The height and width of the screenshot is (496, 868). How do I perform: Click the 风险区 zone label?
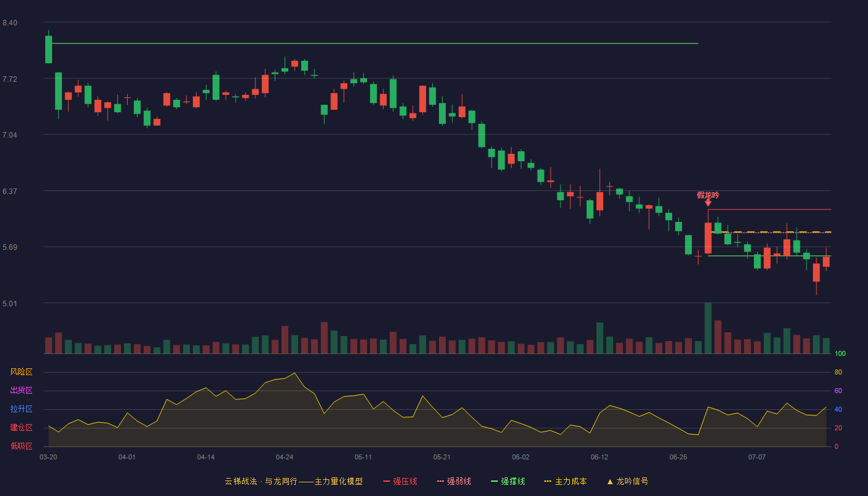tap(21, 372)
